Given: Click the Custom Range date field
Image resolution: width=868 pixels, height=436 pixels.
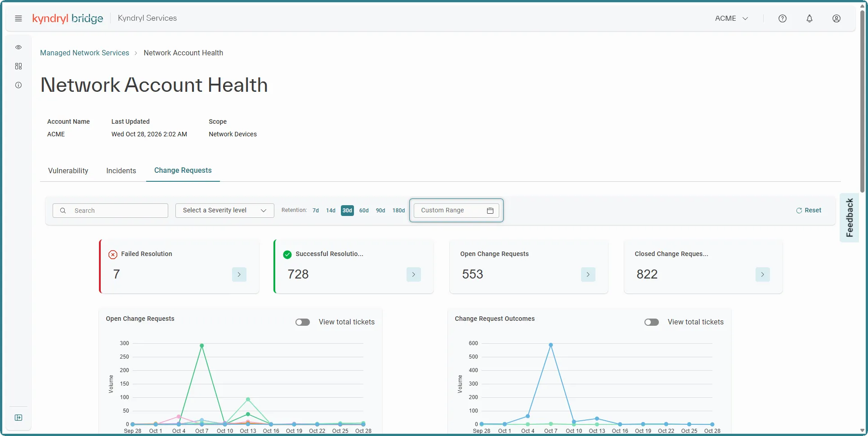Looking at the screenshot, I should 456,211.
